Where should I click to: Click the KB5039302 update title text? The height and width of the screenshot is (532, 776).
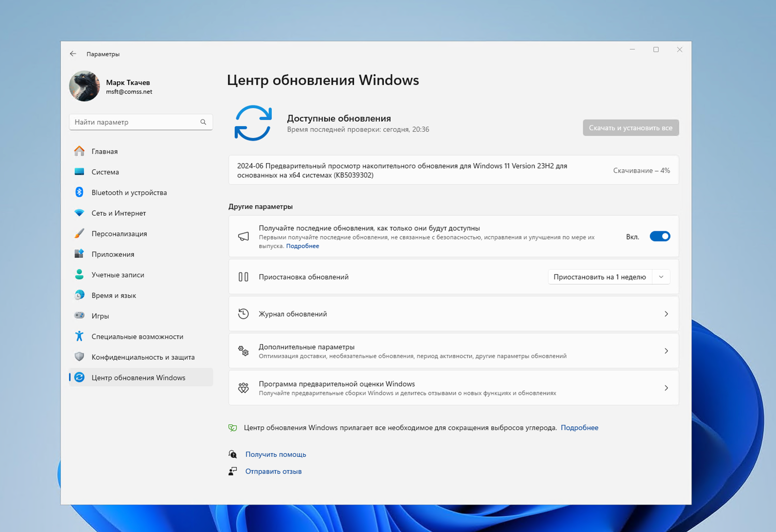click(402, 170)
